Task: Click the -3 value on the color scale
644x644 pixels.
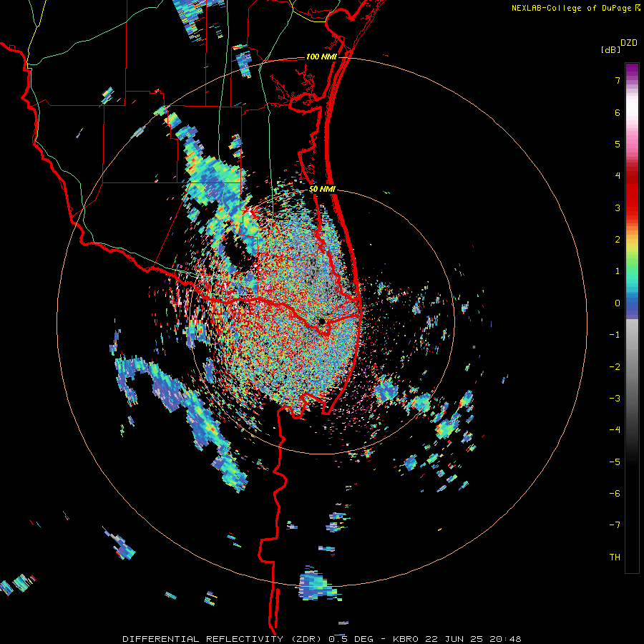Action: pos(615,399)
